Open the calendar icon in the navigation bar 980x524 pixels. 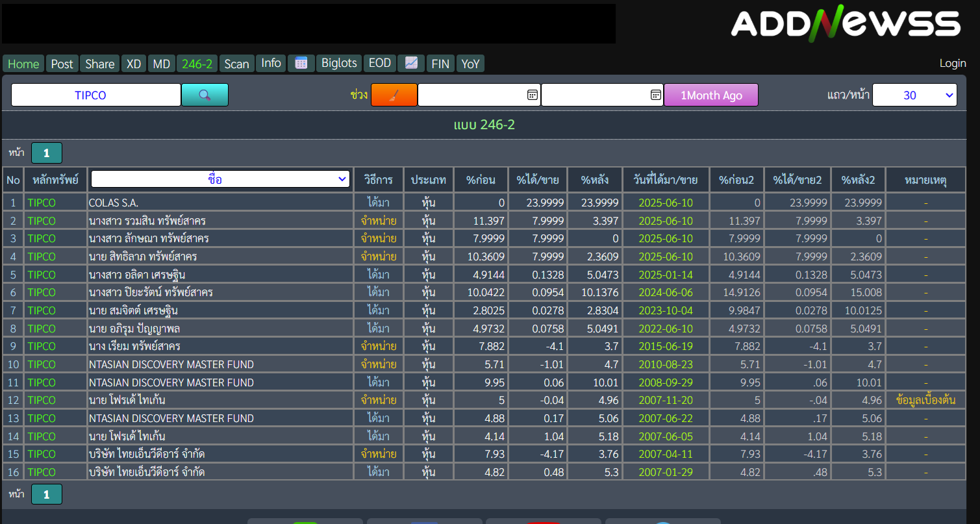pos(301,63)
